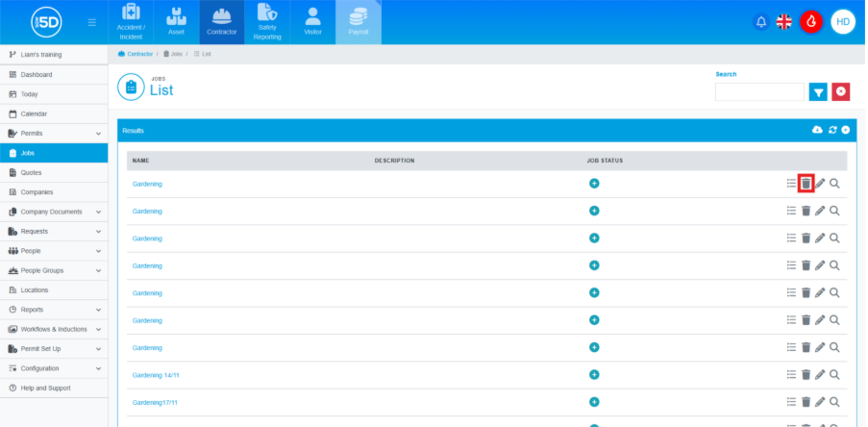Open the Safety Reporting module tab
The height and width of the screenshot is (427, 868).
click(267, 23)
